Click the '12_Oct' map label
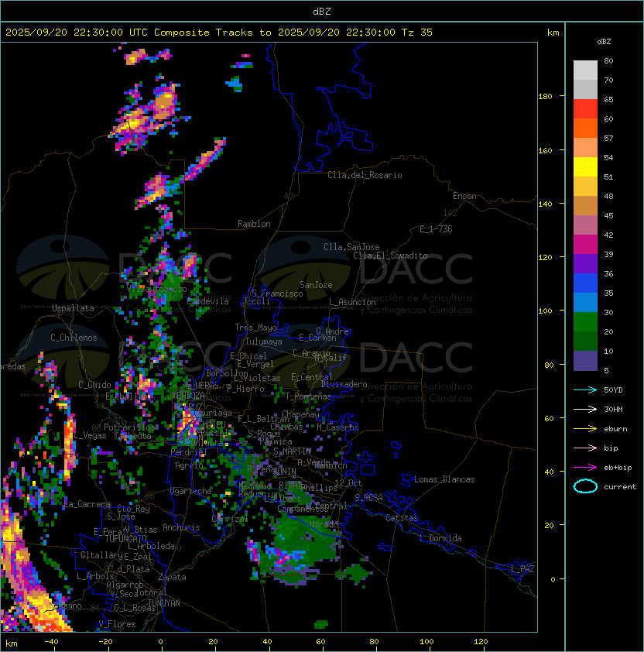 348,483
